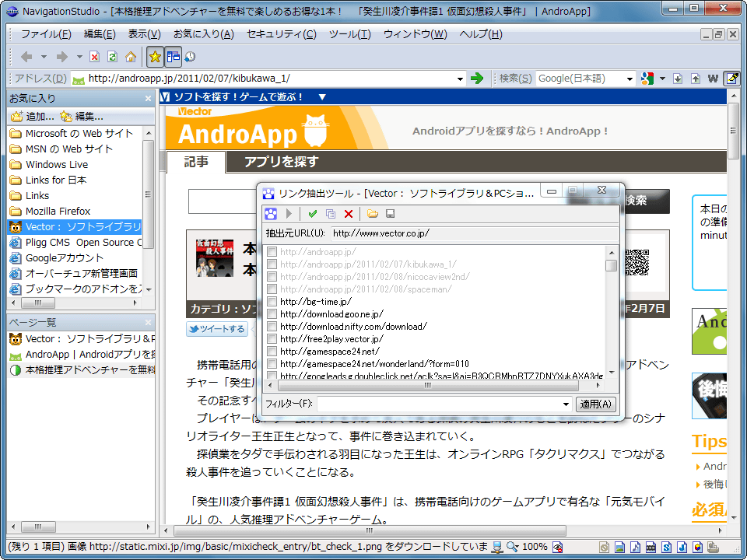The image size is (747, 560).
Task: Open the お気に入り(A) menu
Action: pyautogui.click(x=204, y=34)
